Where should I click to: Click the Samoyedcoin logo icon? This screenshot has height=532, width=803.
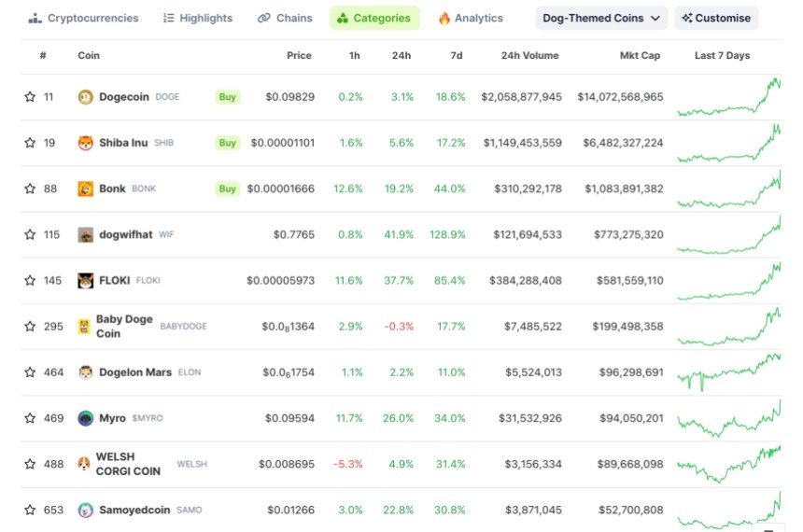click(86, 510)
